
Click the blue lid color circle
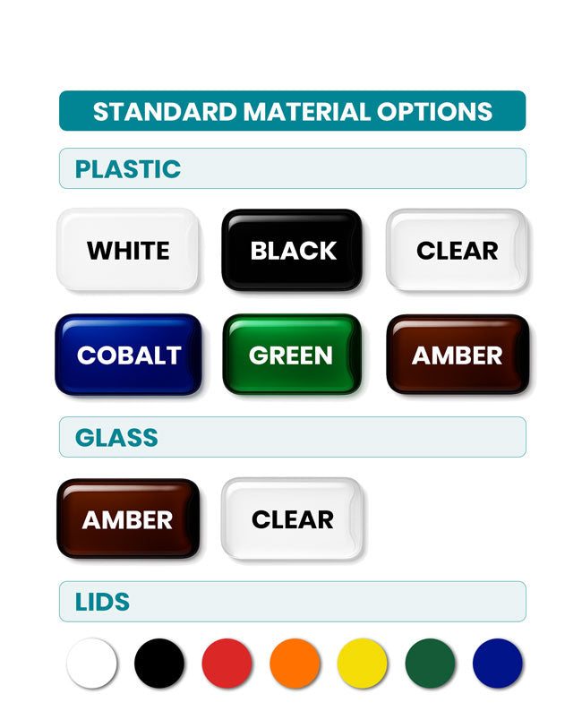498,664
